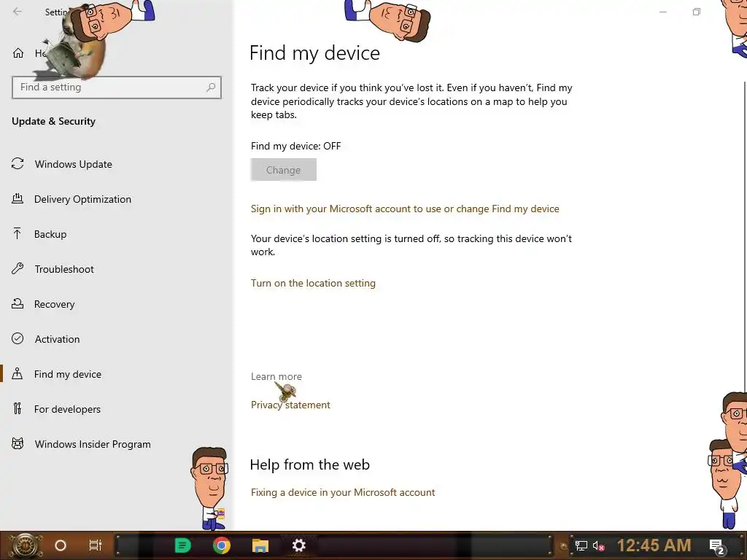Click the search magnifier icon
The width and height of the screenshot is (747, 560).
click(211, 87)
